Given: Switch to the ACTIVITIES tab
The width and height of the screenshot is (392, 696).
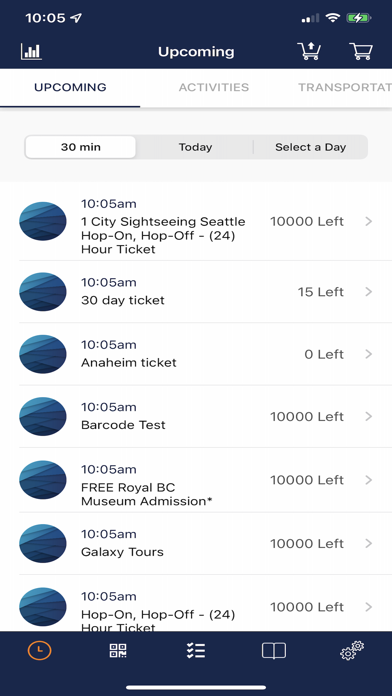Looking at the screenshot, I should coord(214,87).
